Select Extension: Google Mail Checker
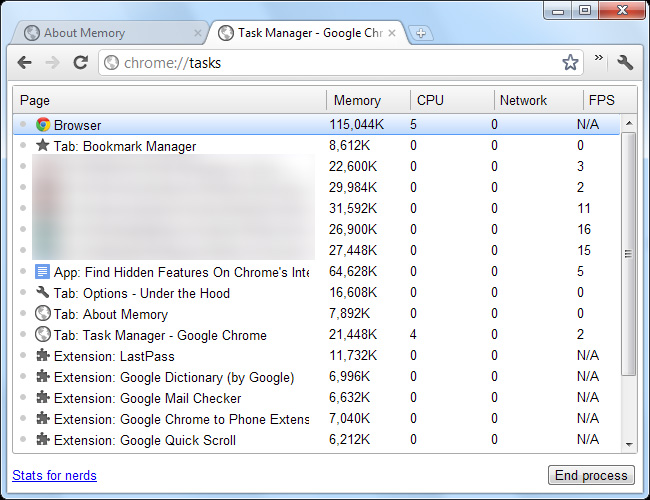 [x=317, y=398]
